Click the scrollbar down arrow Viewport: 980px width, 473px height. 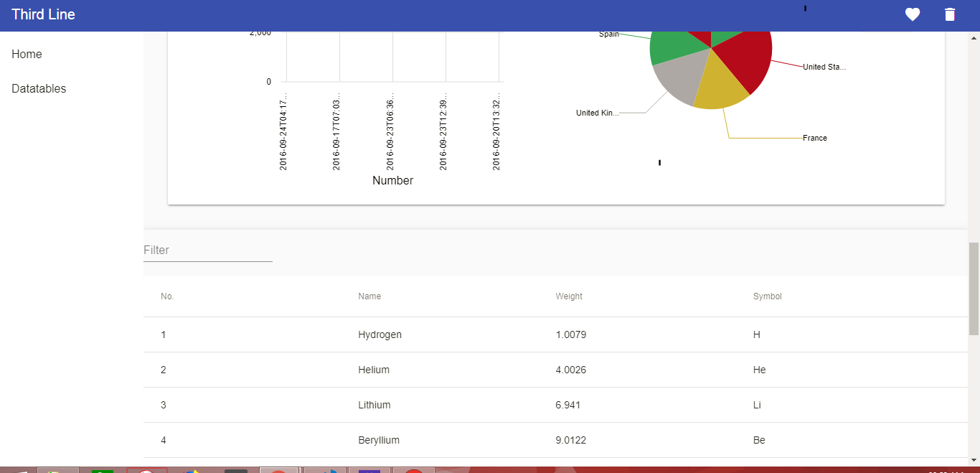point(974,459)
